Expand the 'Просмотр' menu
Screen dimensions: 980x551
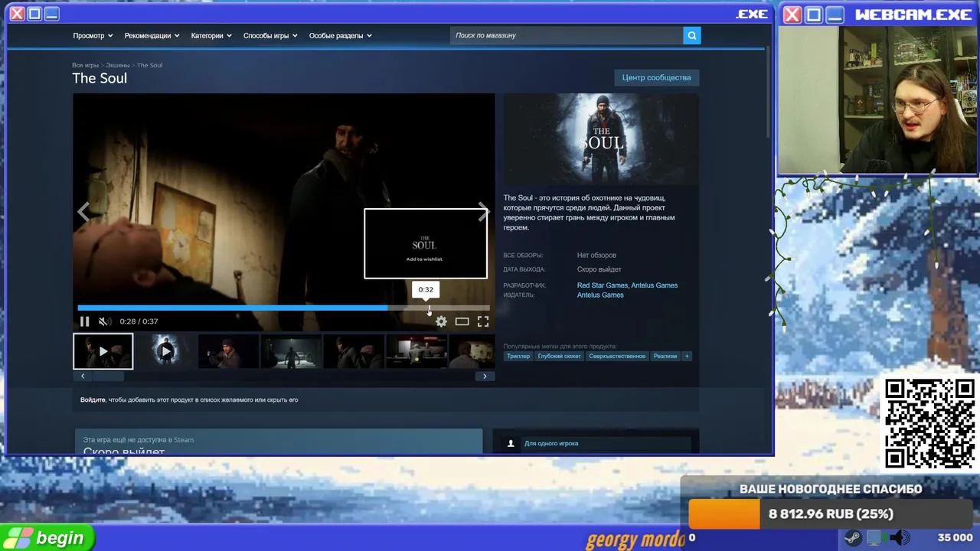pyautogui.click(x=93, y=35)
